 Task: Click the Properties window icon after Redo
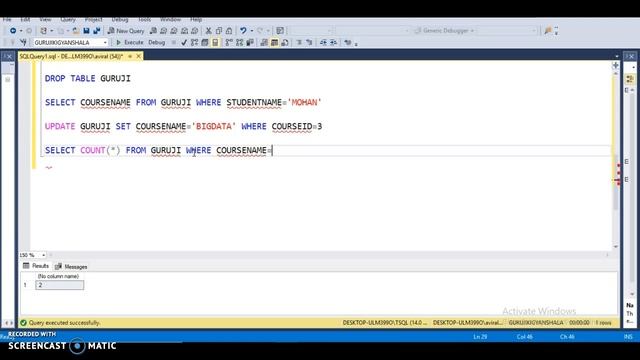pyautogui.click(x=280, y=31)
